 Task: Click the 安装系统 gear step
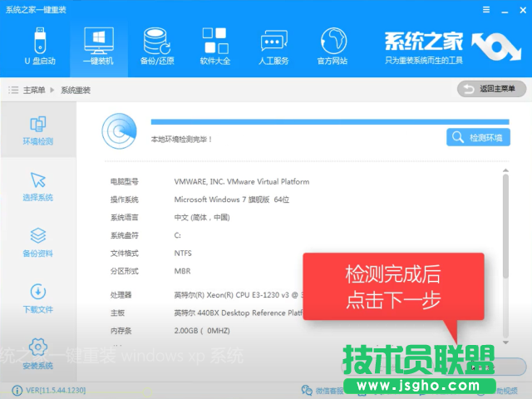click(38, 353)
